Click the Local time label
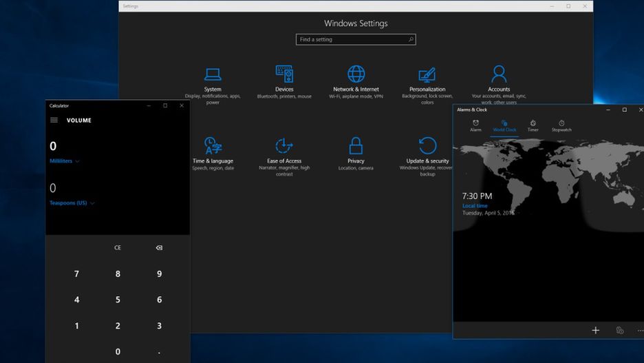The width and height of the screenshot is (644, 363). pos(475,205)
